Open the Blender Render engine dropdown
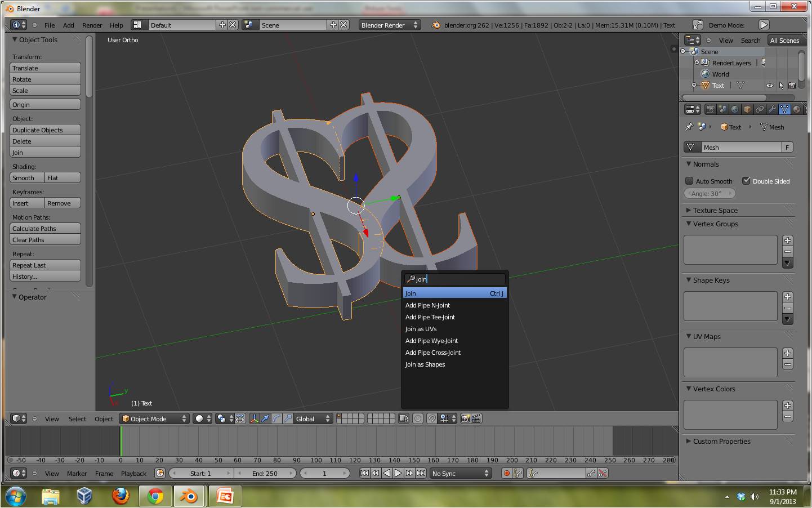Image resolution: width=812 pixels, height=508 pixels. (390, 25)
